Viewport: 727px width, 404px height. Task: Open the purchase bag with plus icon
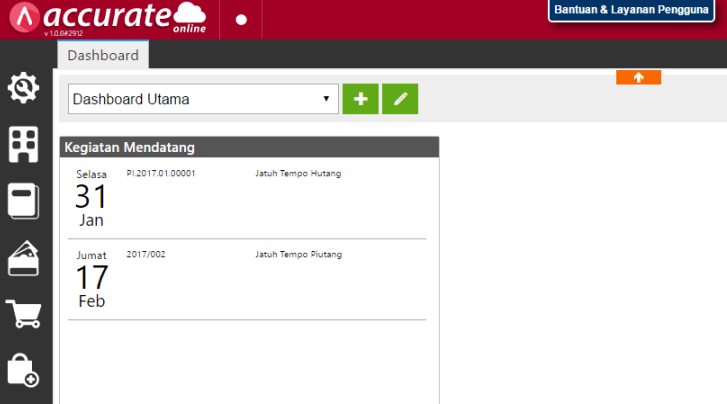[23, 370]
